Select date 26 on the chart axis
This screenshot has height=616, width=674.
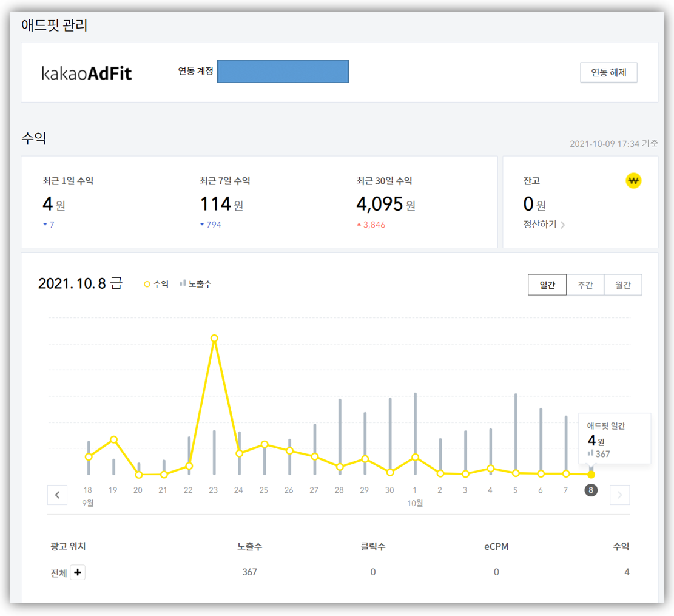point(289,490)
